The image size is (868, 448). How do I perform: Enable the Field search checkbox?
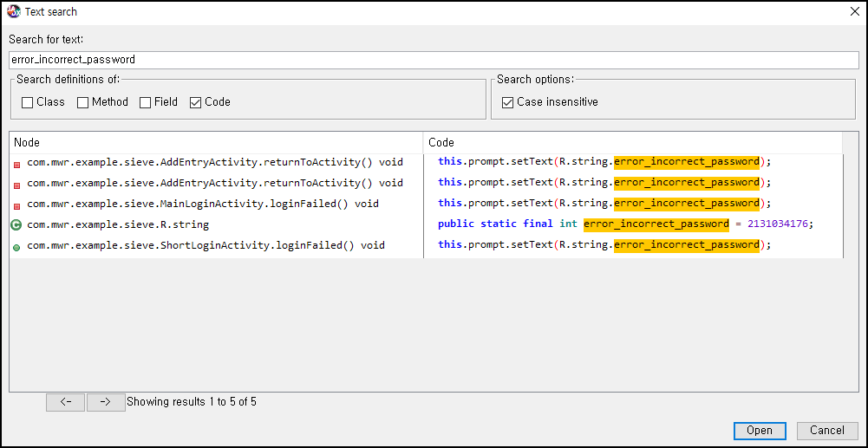pyautogui.click(x=146, y=102)
